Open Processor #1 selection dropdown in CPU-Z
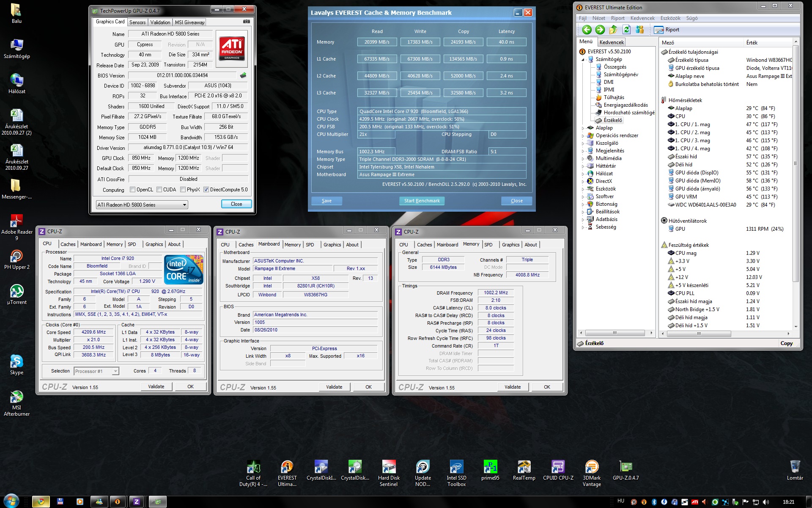This screenshot has width=812, height=508. click(x=96, y=371)
